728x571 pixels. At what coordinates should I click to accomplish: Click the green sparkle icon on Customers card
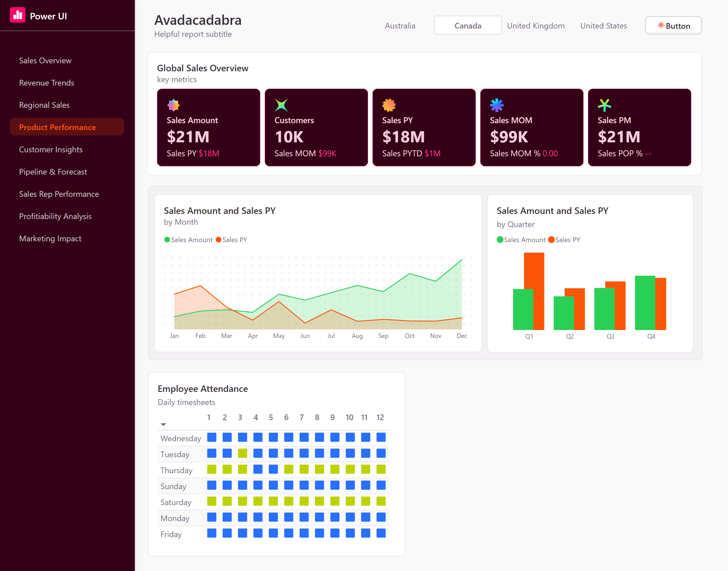pyautogui.click(x=281, y=105)
